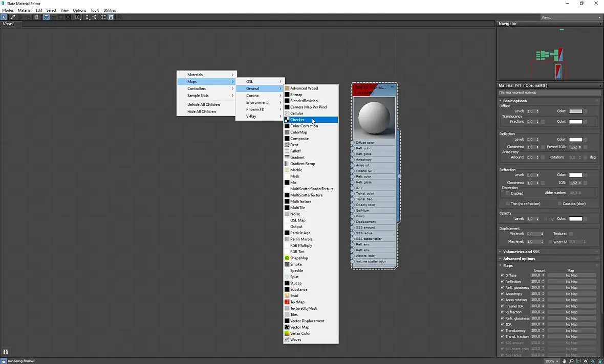Click the delete selected trash icon

pos(37,17)
